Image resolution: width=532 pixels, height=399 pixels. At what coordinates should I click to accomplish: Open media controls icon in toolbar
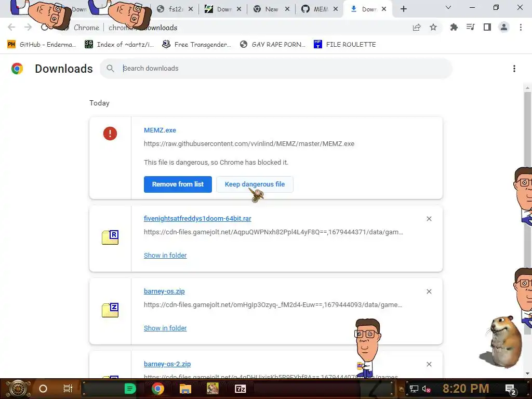point(470,28)
